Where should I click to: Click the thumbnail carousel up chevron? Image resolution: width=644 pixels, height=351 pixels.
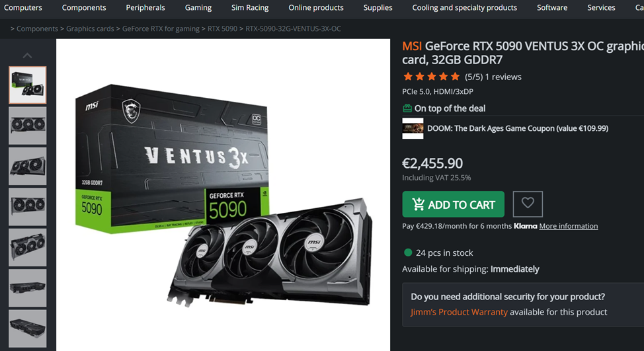[27, 56]
